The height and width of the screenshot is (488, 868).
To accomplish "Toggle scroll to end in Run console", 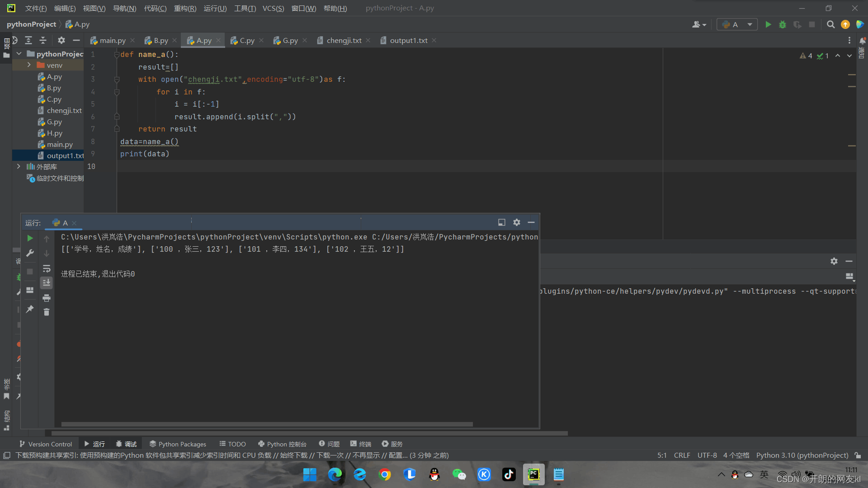I will [46, 283].
